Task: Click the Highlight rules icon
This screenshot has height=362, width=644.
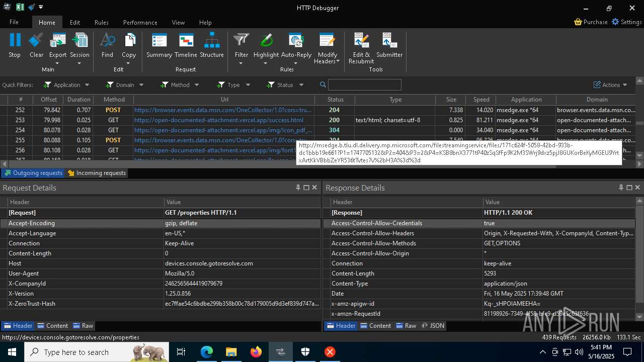Action: click(266, 41)
